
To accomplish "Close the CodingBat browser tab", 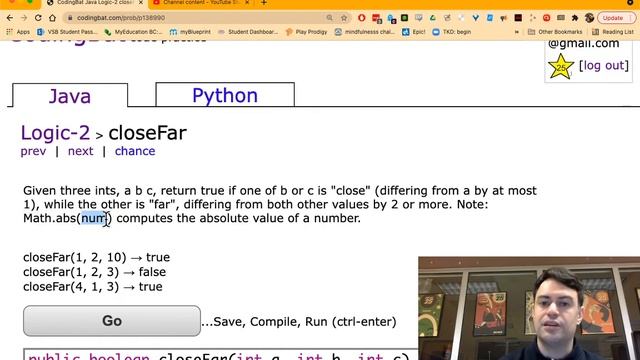I will 140,3.
